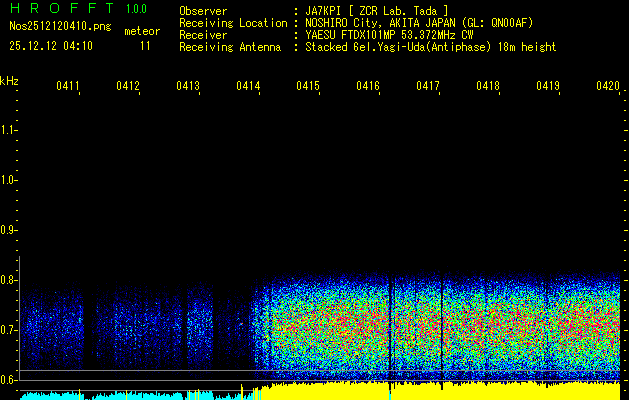Select the 0414 time tick label

(248, 87)
